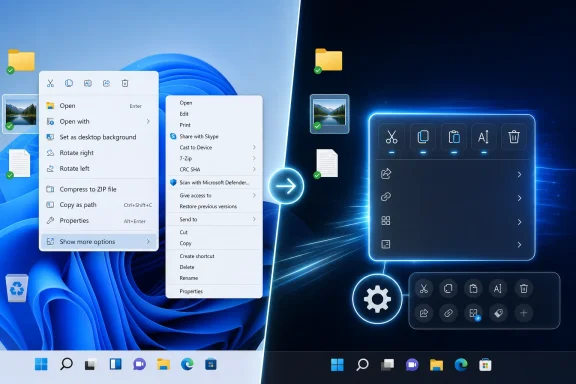Select the landscape image thumbnail on light desktop
Image resolution: width=576 pixels, height=384 pixels.
click(20, 114)
